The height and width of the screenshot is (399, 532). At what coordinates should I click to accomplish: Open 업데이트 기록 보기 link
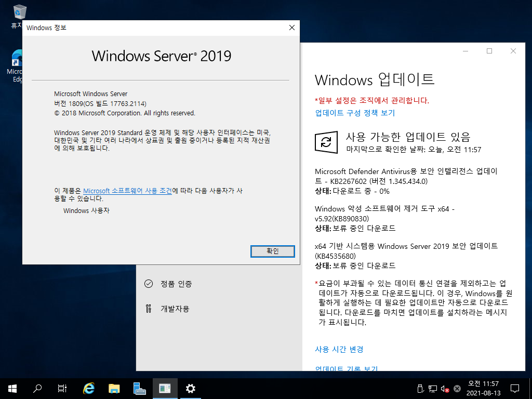[x=346, y=368]
